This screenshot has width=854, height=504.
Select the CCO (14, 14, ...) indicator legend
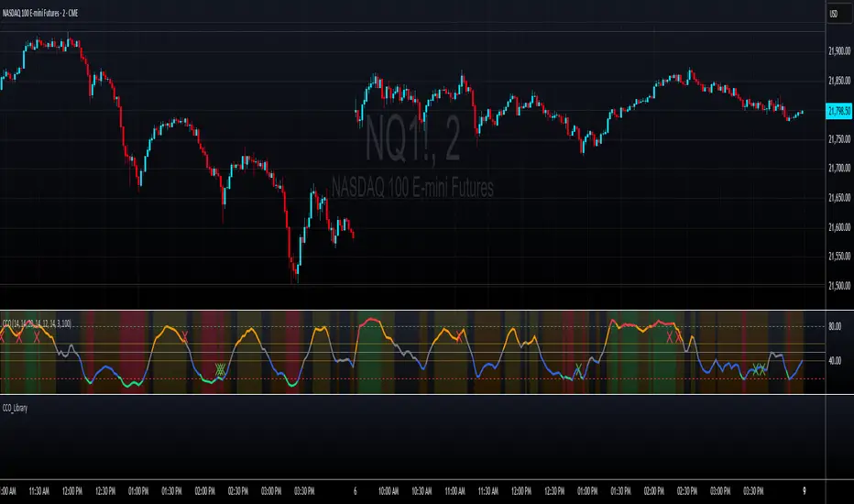(37, 323)
